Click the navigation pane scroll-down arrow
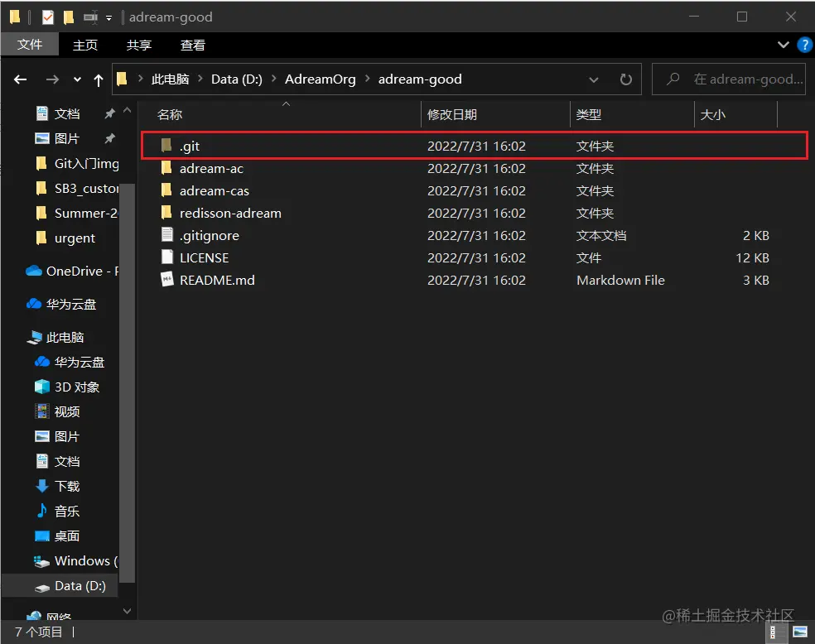Screen dimensions: 815x644 tap(127, 611)
